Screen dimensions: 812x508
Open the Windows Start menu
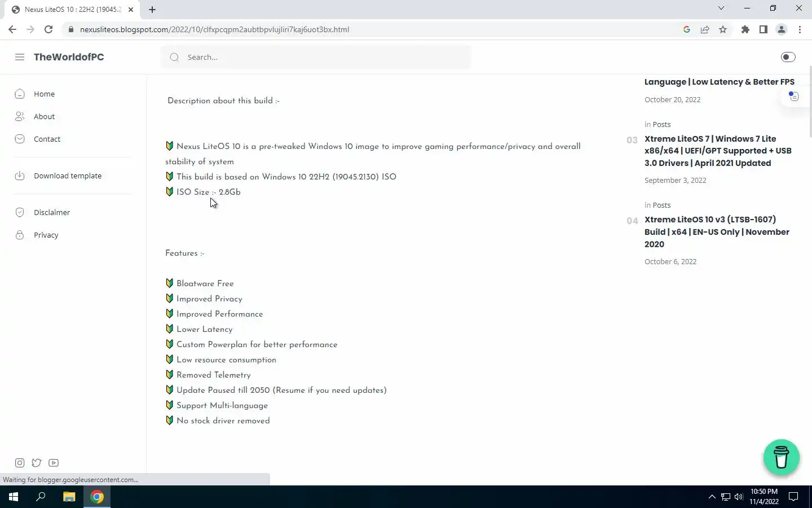(14, 497)
